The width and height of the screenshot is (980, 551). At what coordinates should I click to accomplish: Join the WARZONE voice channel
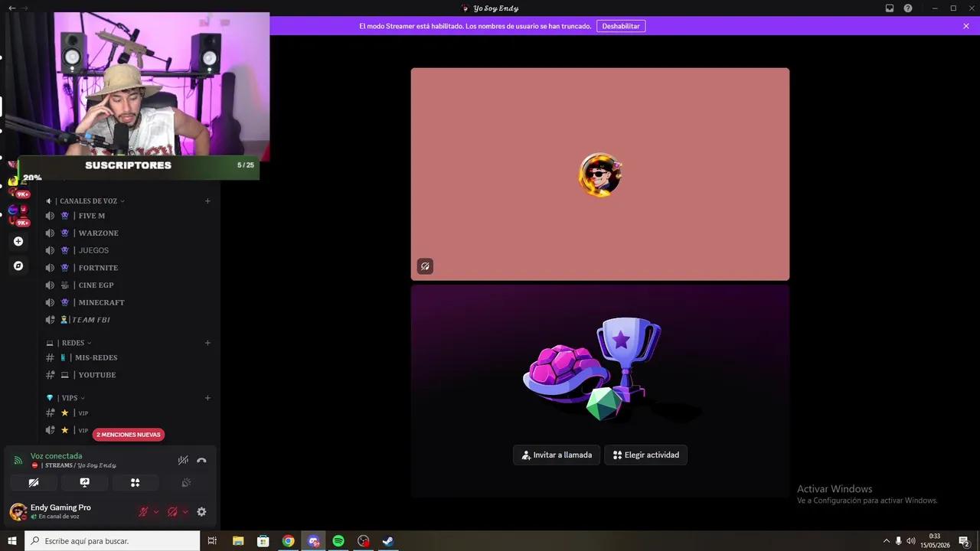(x=128, y=233)
